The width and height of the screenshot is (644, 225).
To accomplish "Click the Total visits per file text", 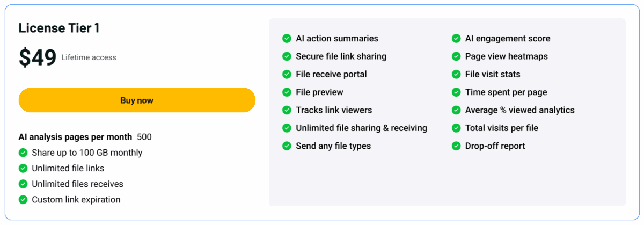I will point(501,128).
